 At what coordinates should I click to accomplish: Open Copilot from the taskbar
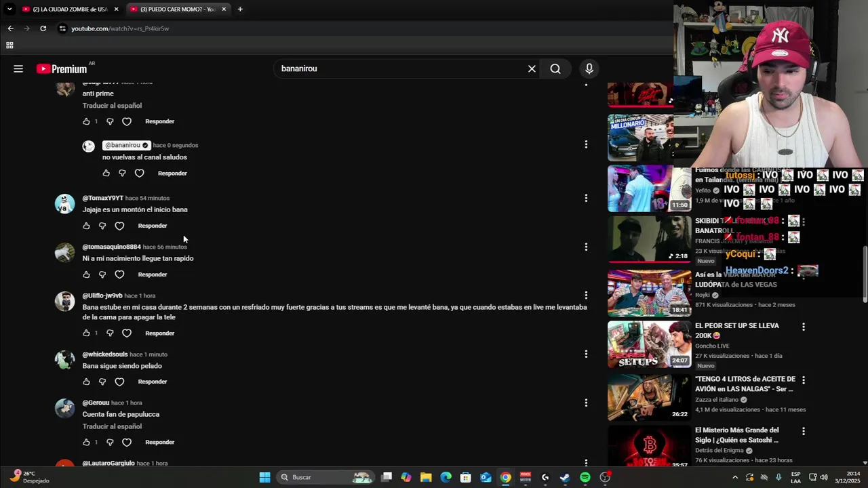point(406,477)
